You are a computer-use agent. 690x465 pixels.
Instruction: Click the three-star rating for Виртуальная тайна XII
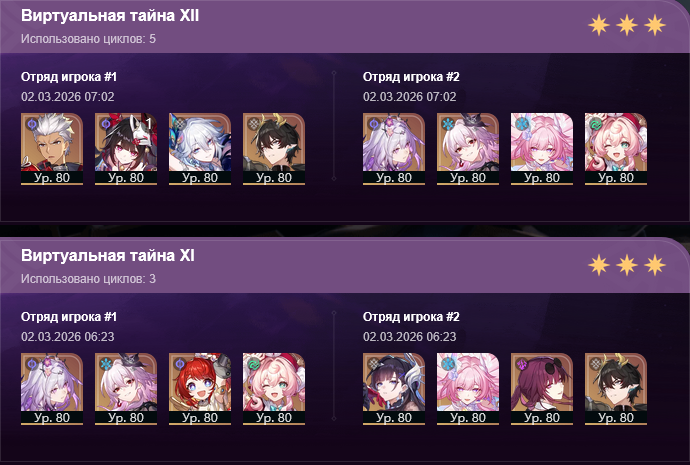pos(627,25)
